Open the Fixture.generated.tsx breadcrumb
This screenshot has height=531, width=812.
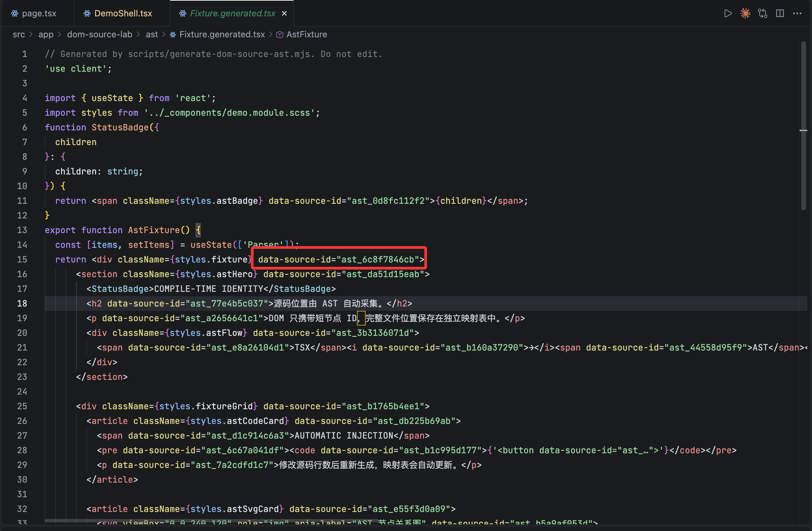point(222,34)
